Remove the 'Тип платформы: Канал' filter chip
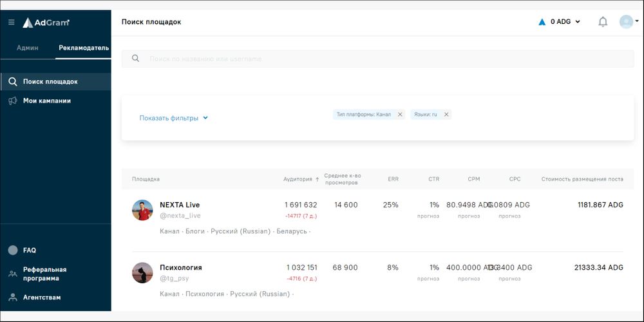 click(400, 115)
